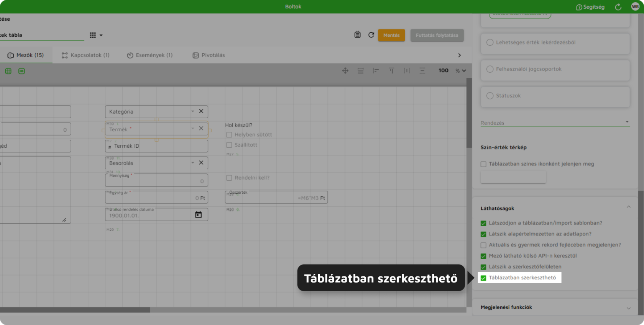Select Státuszok radio option
The image size is (644, 325).
coord(490,96)
